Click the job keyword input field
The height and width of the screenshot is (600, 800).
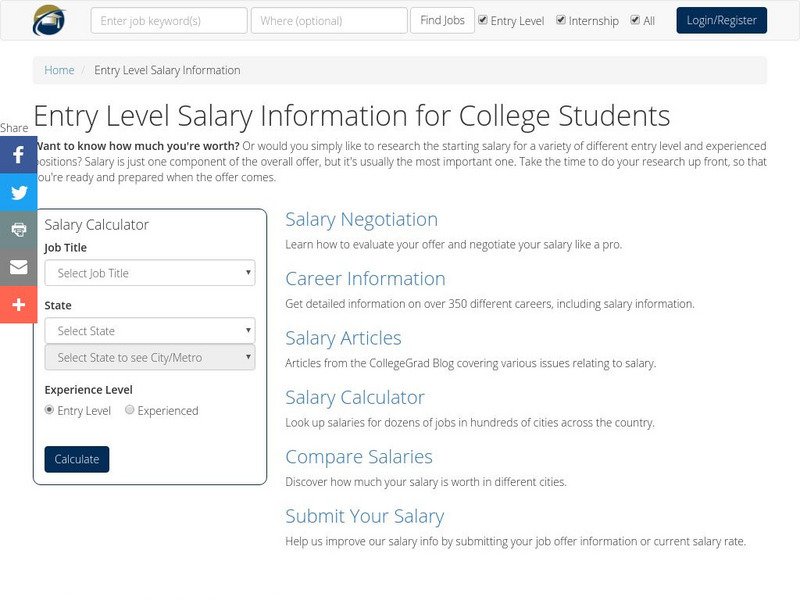tap(169, 20)
